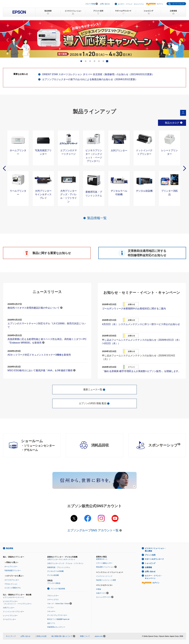Select the second hero carousel dot

(x=85, y=61)
